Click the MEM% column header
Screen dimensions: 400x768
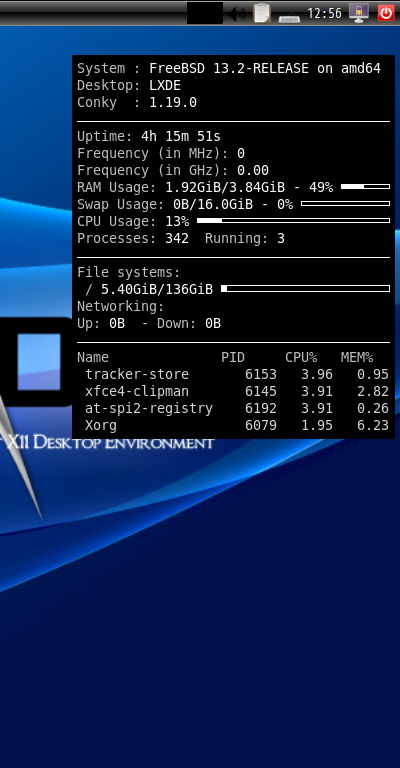[357, 358]
